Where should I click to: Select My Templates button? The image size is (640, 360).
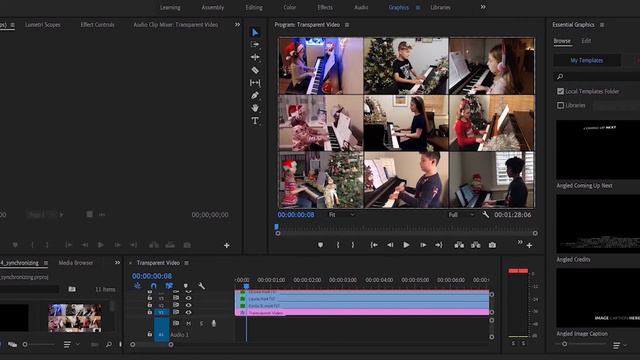(x=587, y=60)
